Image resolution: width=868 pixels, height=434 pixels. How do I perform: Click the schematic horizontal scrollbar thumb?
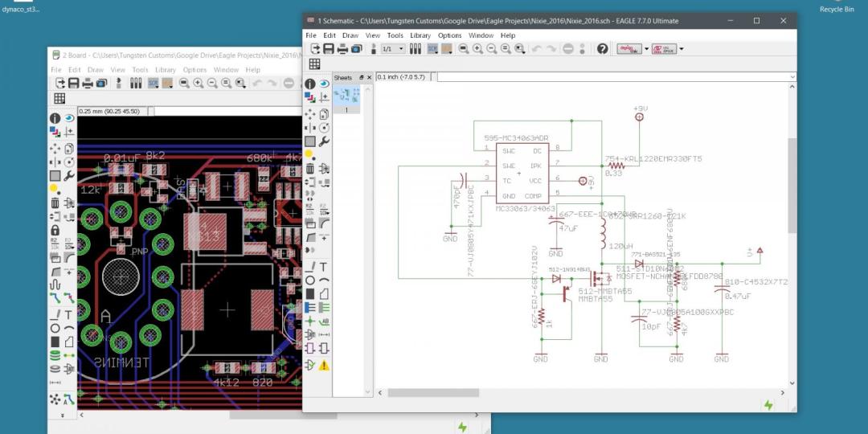coord(433,392)
